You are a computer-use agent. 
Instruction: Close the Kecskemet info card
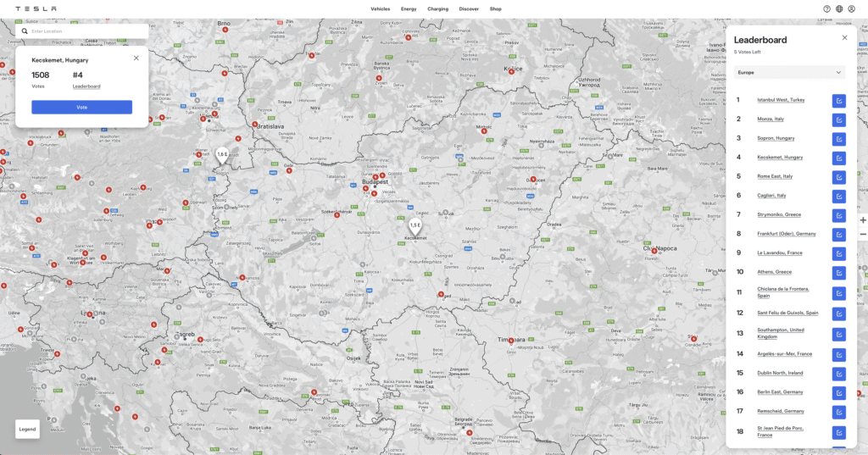pyautogui.click(x=136, y=58)
